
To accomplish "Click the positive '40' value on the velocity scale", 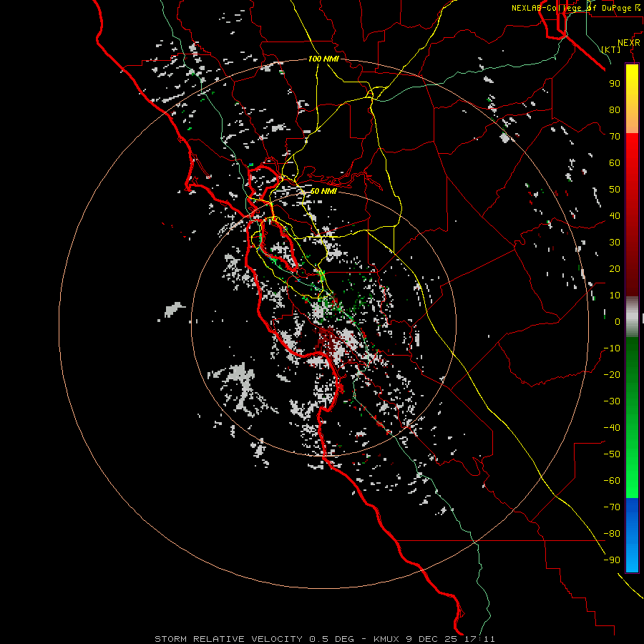I will coord(615,215).
